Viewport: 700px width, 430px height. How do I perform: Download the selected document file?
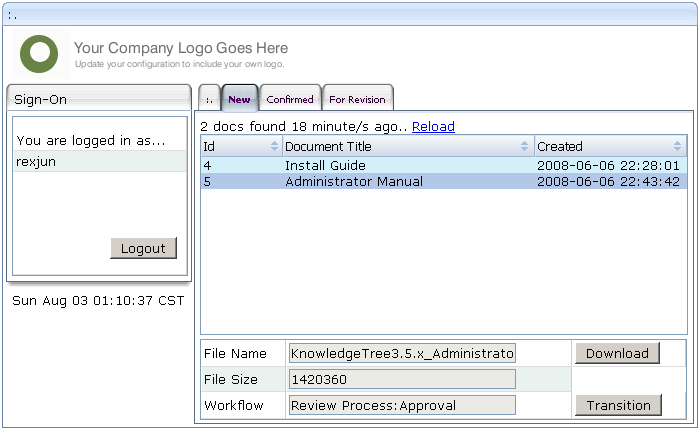click(x=617, y=353)
